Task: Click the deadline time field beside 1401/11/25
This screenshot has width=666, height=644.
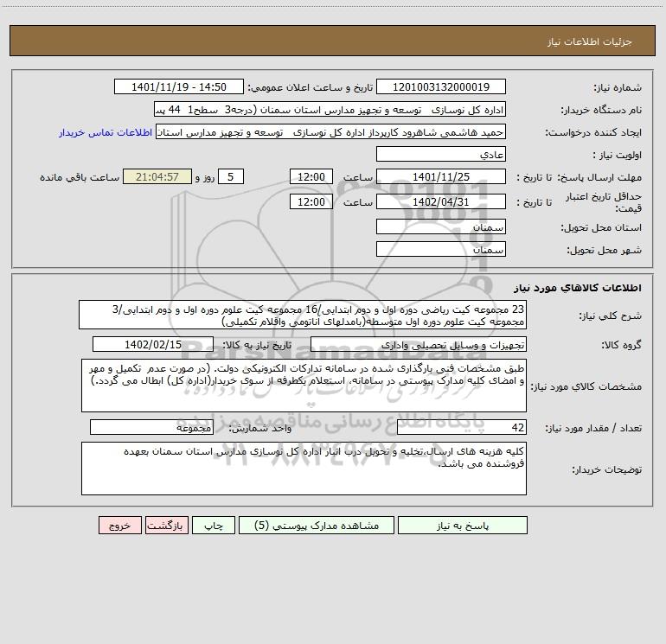Action: pos(311,176)
